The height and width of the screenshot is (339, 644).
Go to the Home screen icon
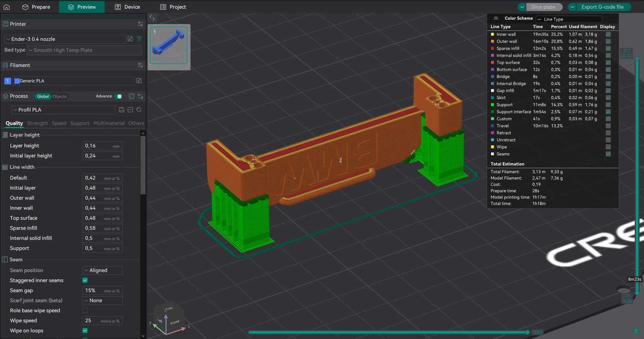point(6,7)
